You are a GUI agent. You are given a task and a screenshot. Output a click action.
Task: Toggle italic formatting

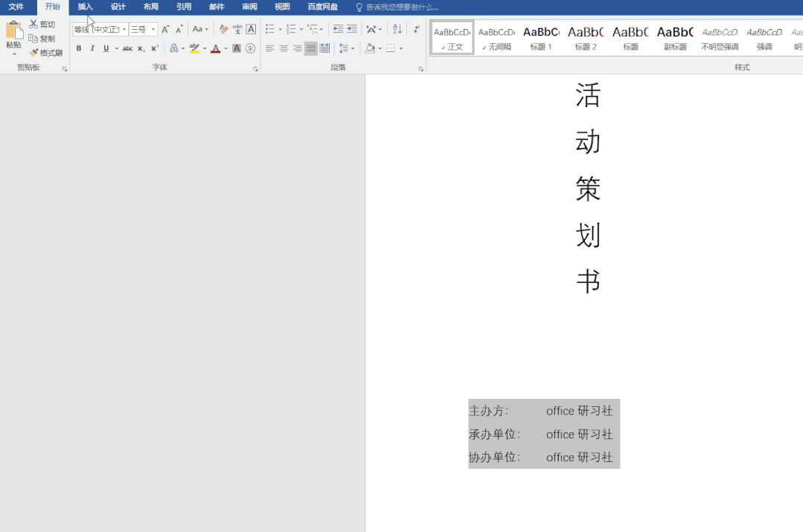[x=92, y=48]
